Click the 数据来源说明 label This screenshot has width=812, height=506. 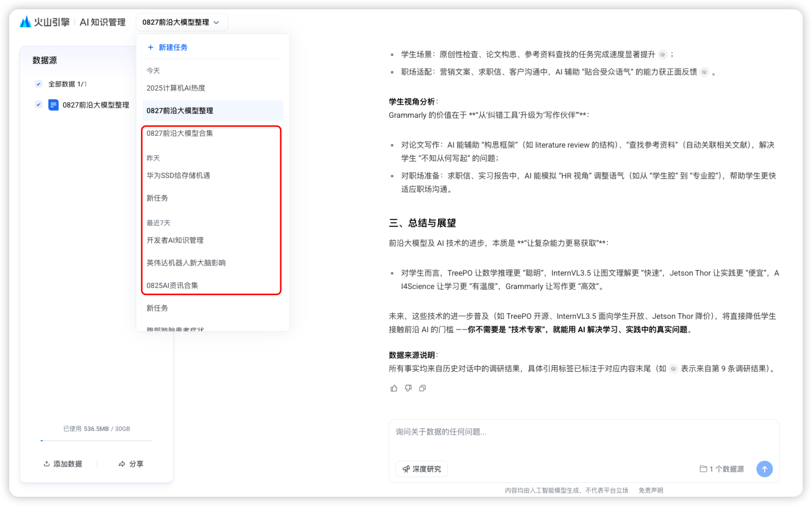pyautogui.click(x=412, y=355)
